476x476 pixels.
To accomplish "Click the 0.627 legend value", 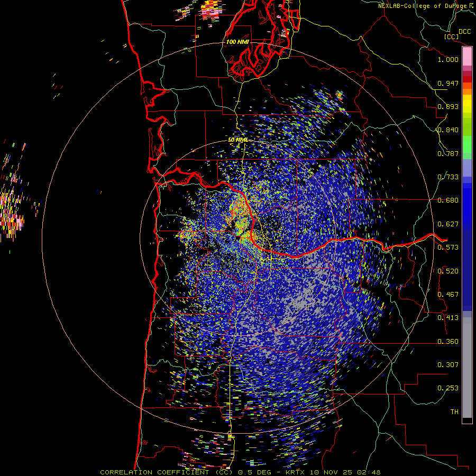I will 448,224.
